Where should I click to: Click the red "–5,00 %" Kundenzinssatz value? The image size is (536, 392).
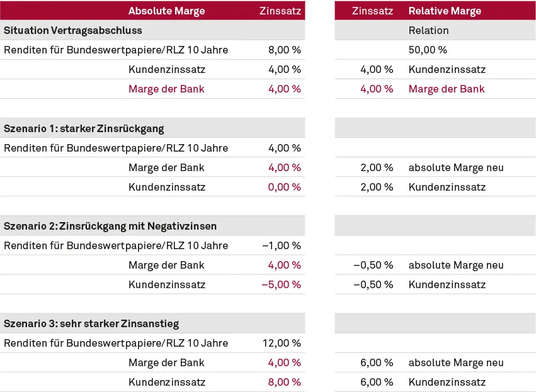281,284
